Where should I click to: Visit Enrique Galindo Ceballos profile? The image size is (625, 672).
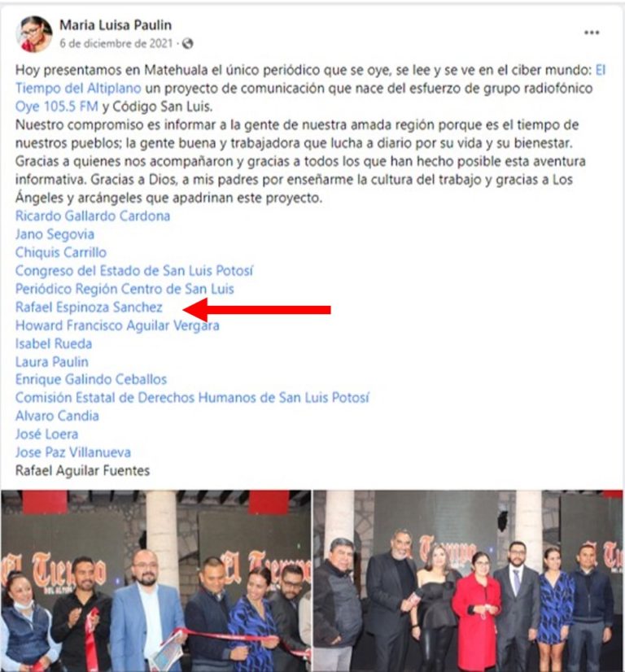point(91,380)
